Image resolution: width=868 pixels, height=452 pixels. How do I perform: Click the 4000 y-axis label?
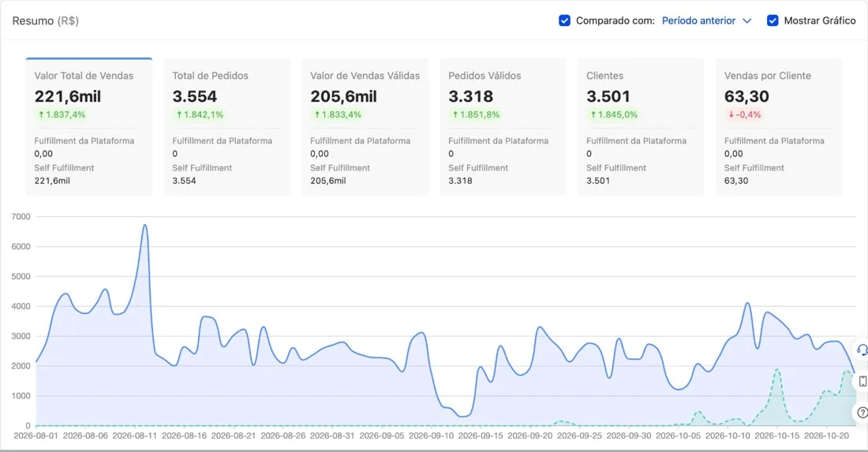click(21, 307)
